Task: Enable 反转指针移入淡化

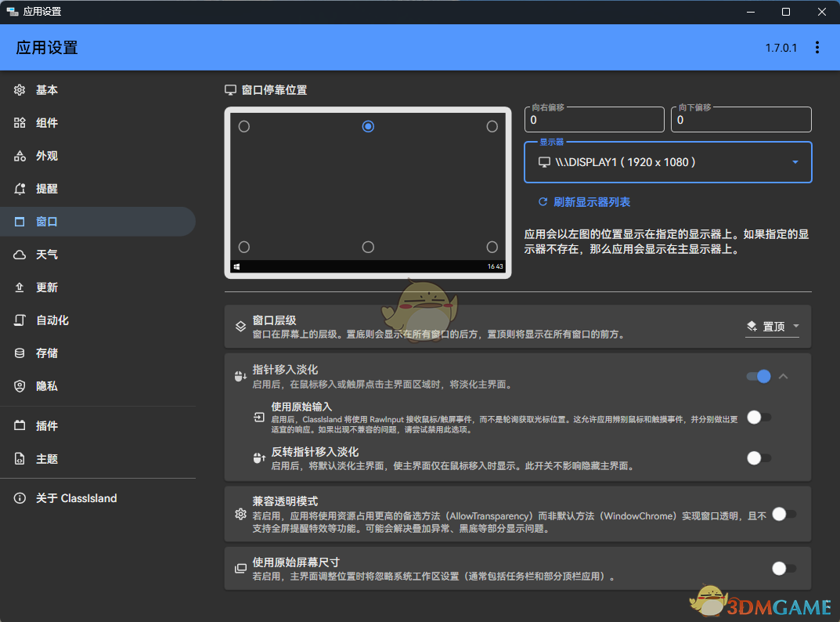Action: tap(757, 457)
